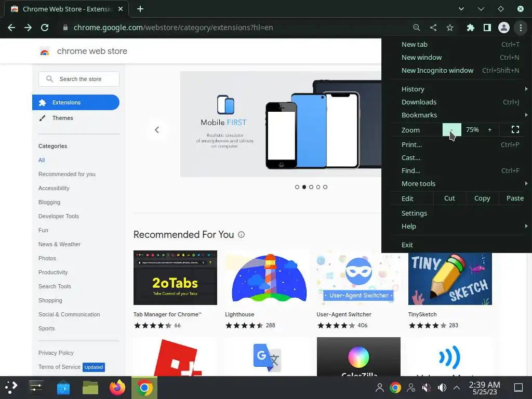Viewport: 532px width, 399px height.
Task: Open the User-Agent Switcher thumbnail
Action: coord(358,277)
